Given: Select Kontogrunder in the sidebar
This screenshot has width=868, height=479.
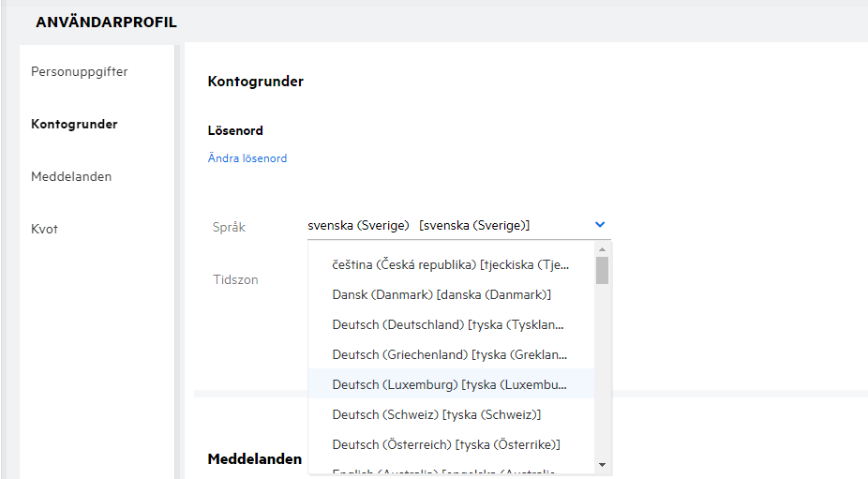Looking at the screenshot, I should (x=74, y=124).
